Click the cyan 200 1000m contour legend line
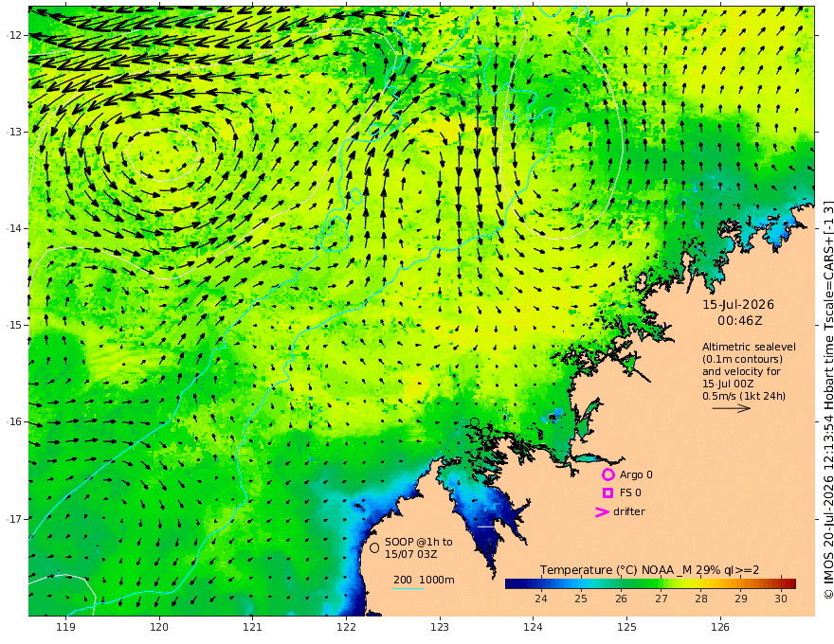The height and width of the screenshot is (644, 834). coord(408,588)
